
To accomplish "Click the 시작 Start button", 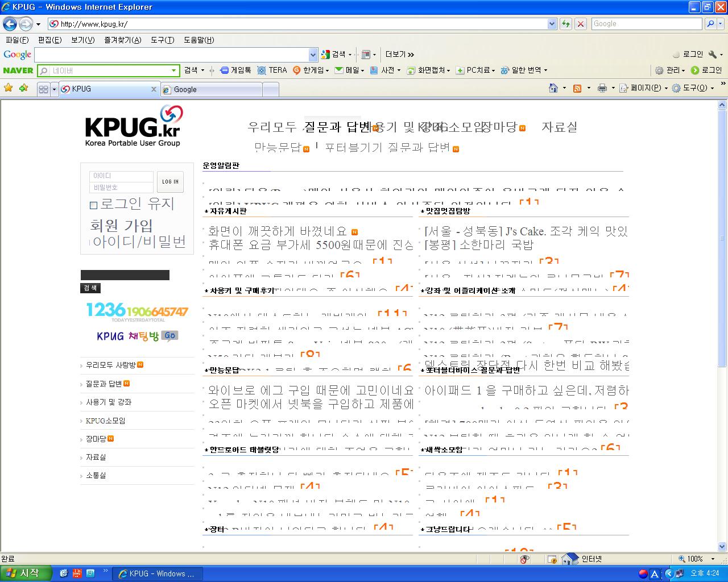I will tap(26, 573).
